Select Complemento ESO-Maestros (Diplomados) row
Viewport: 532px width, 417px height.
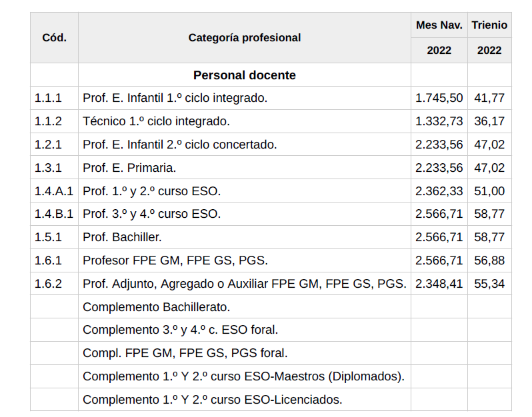click(243, 376)
